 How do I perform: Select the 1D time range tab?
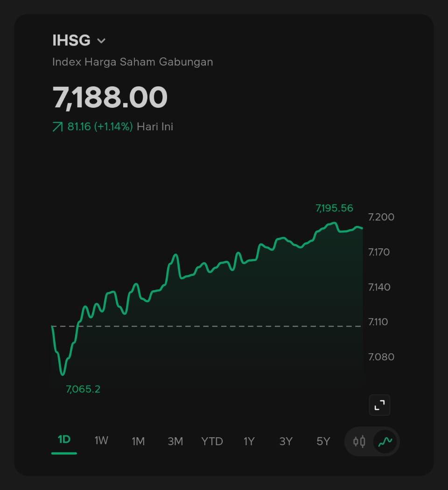(x=64, y=440)
